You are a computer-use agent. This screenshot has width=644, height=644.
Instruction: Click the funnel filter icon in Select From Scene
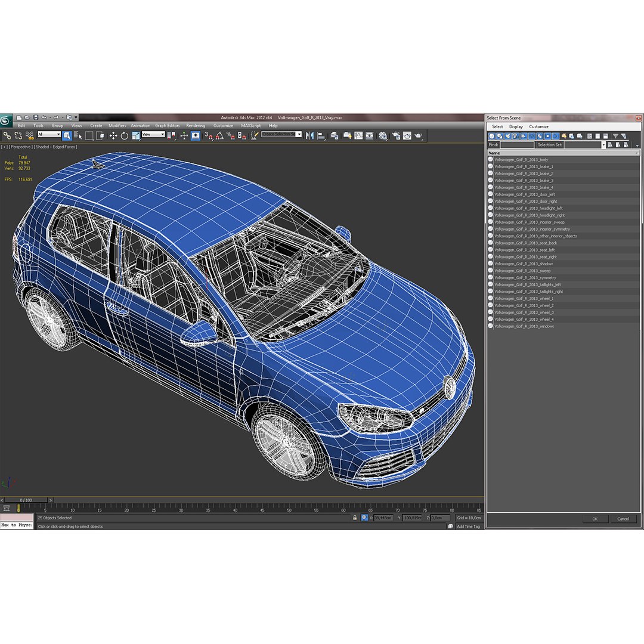click(615, 136)
